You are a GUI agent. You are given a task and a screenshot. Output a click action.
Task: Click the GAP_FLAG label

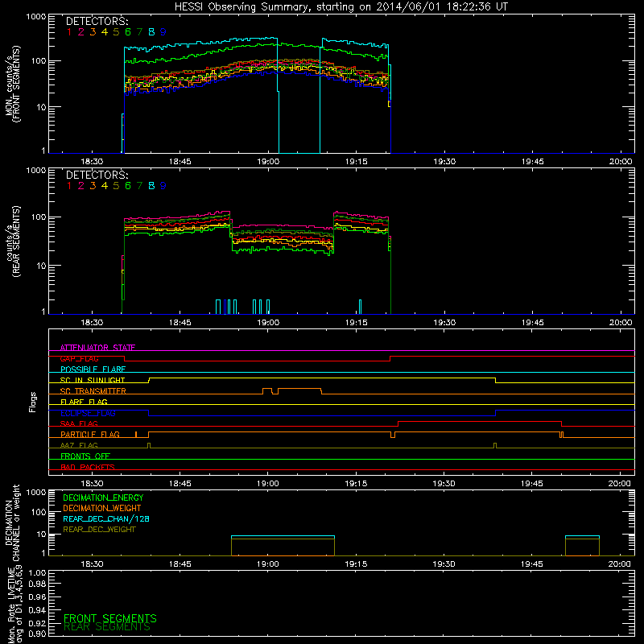pos(79,358)
